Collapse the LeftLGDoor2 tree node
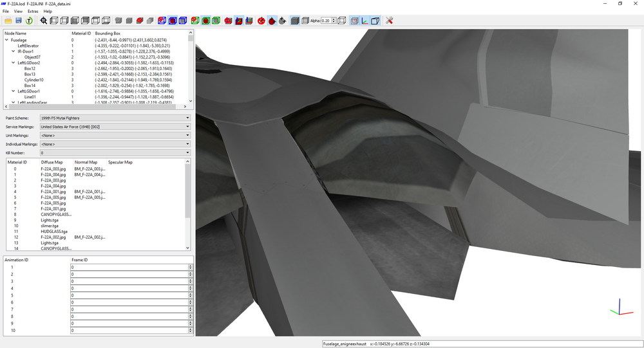The image size is (644, 348). tap(13, 63)
